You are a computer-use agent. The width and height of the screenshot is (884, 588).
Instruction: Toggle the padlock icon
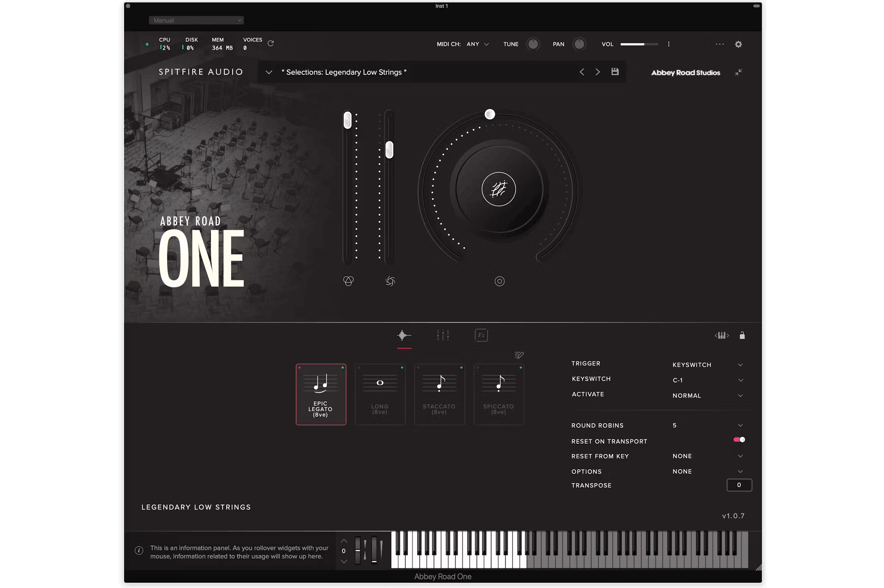(x=742, y=335)
